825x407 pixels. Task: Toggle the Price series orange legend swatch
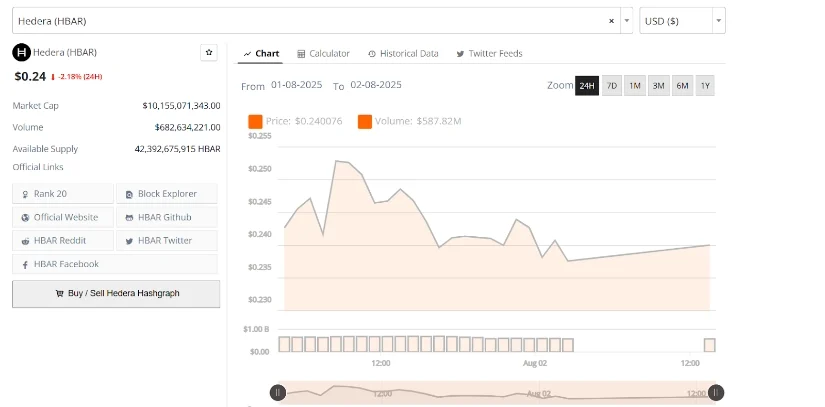click(x=255, y=121)
